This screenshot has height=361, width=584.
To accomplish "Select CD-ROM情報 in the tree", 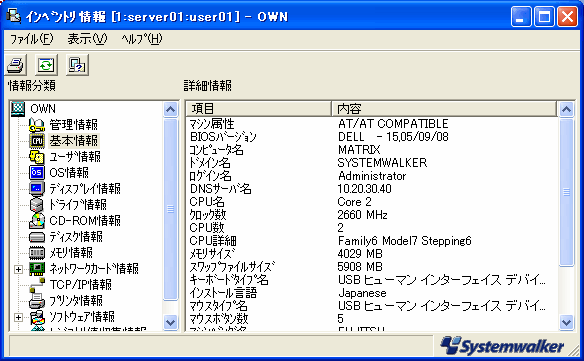I will click(85, 221).
